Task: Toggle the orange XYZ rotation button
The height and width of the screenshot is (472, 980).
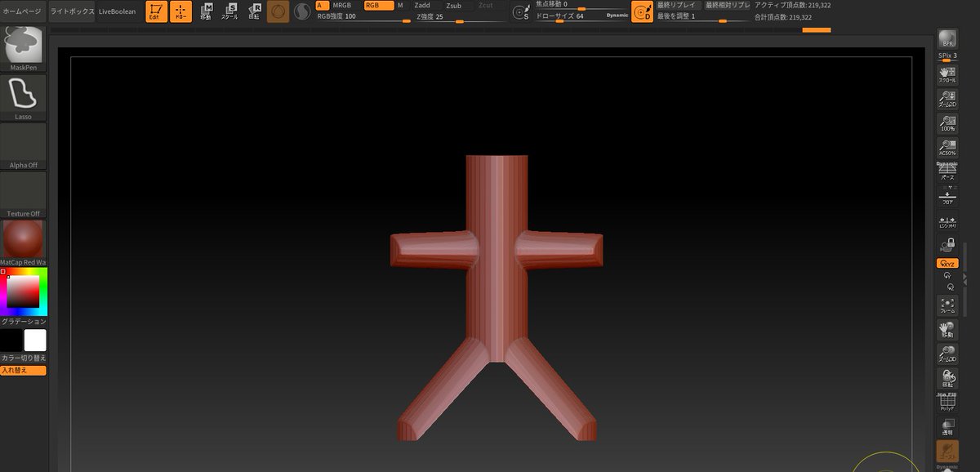Action: click(947, 264)
